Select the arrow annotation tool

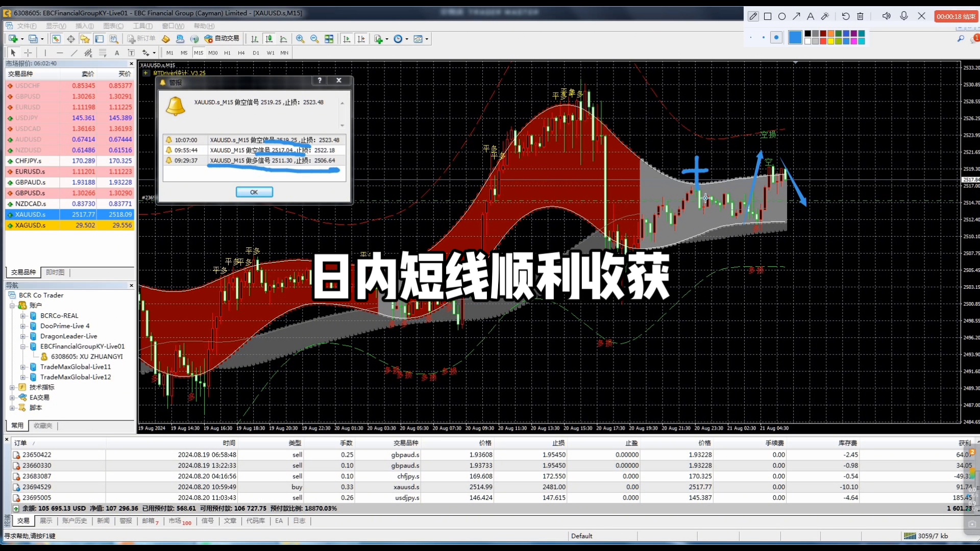click(x=796, y=16)
